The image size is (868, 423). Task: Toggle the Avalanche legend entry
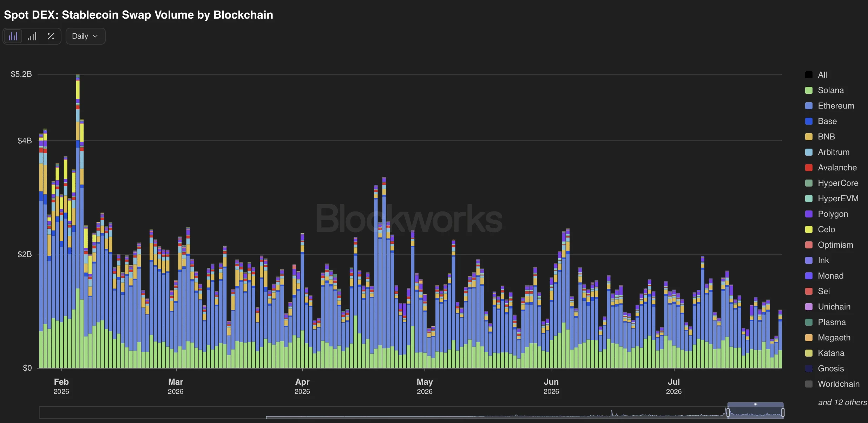point(831,168)
